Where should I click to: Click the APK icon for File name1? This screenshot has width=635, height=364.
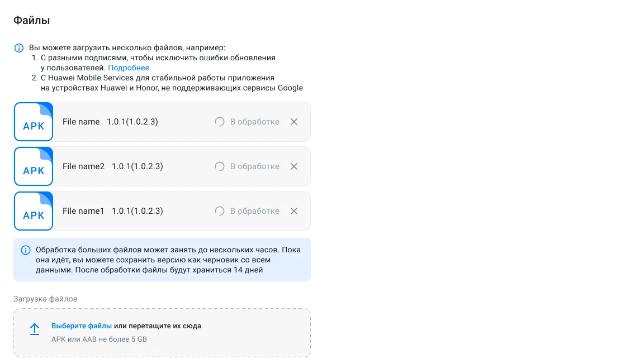coord(34,210)
